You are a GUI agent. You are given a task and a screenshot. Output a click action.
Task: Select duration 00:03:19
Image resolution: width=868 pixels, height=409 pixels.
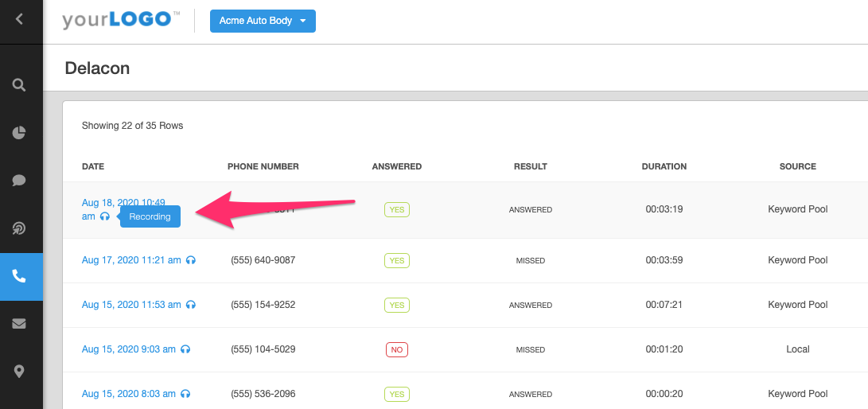[x=664, y=210]
